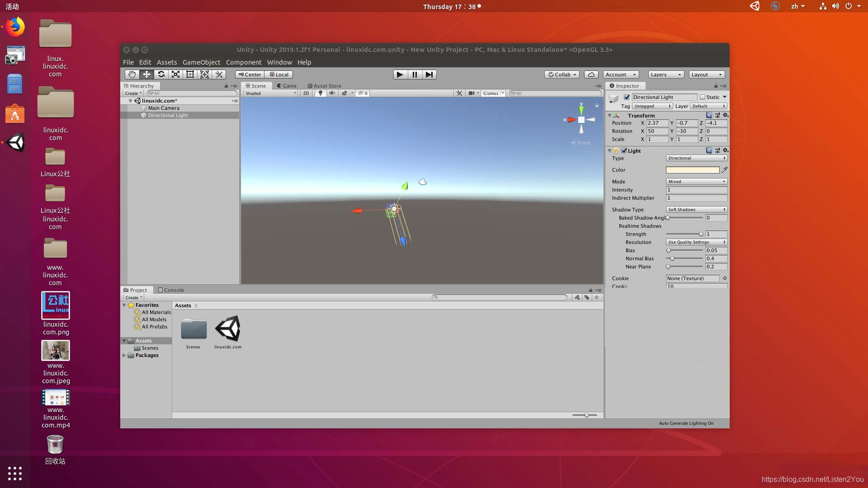Click Create button in Hierarchy panel
The image size is (868, 488).
pos(133,93)
